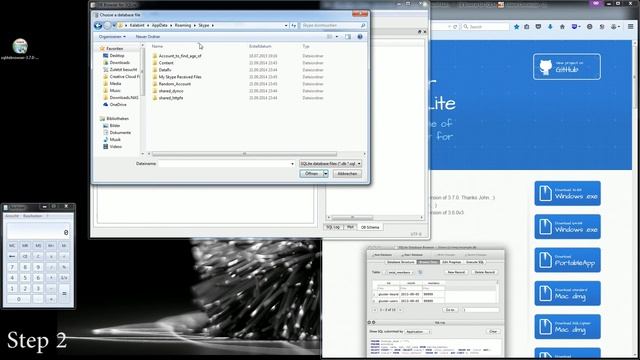This screenshot has height=360, width=640.
Task: Select Bibliotheken in the navigation pane
Action: 117,119
